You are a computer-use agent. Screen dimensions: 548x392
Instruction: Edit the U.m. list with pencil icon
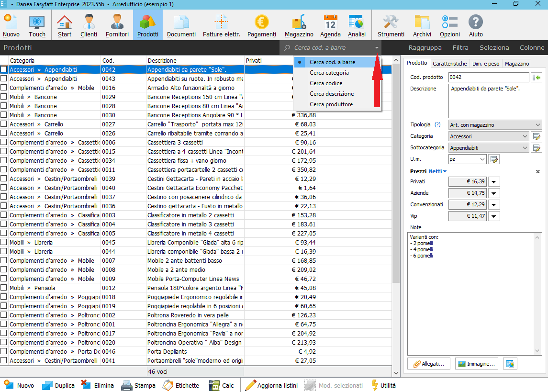click(494, 159)
